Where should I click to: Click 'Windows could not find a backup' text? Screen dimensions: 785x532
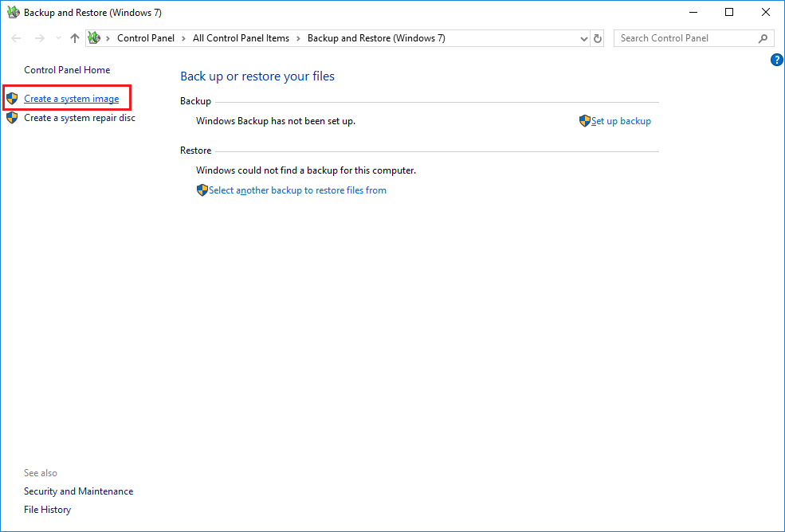(306, 170)
